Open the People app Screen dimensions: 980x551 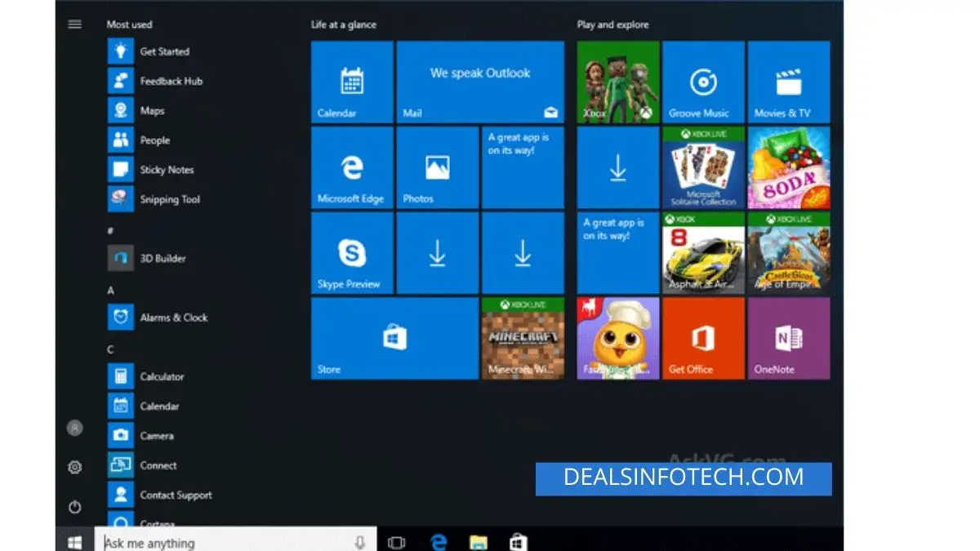coord(139,140)
